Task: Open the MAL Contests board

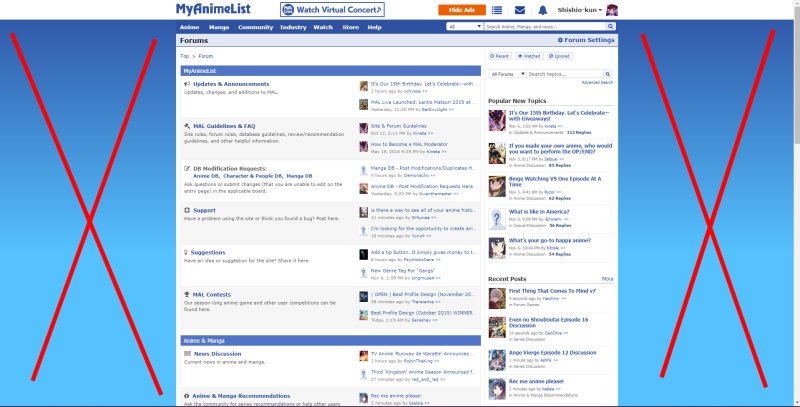Action: tap(212, 295)
